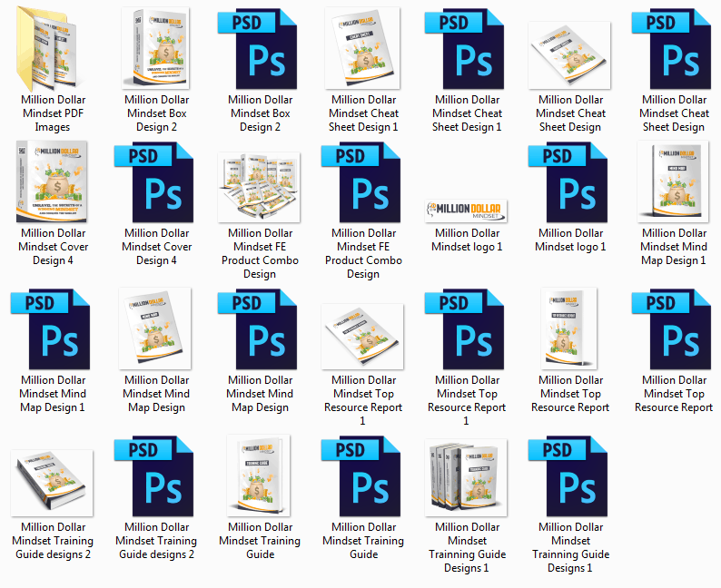Select the FE Product Combo Design image thumbnail

[x=260, y=187]
